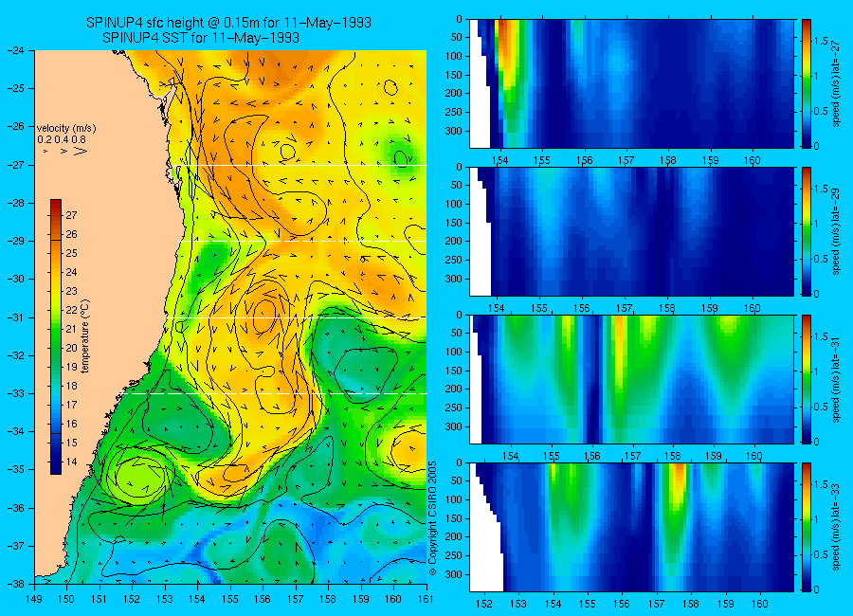Select the '20' value on the temperature color bar
The width and height of the screenshot is (853, 616).
72,348
